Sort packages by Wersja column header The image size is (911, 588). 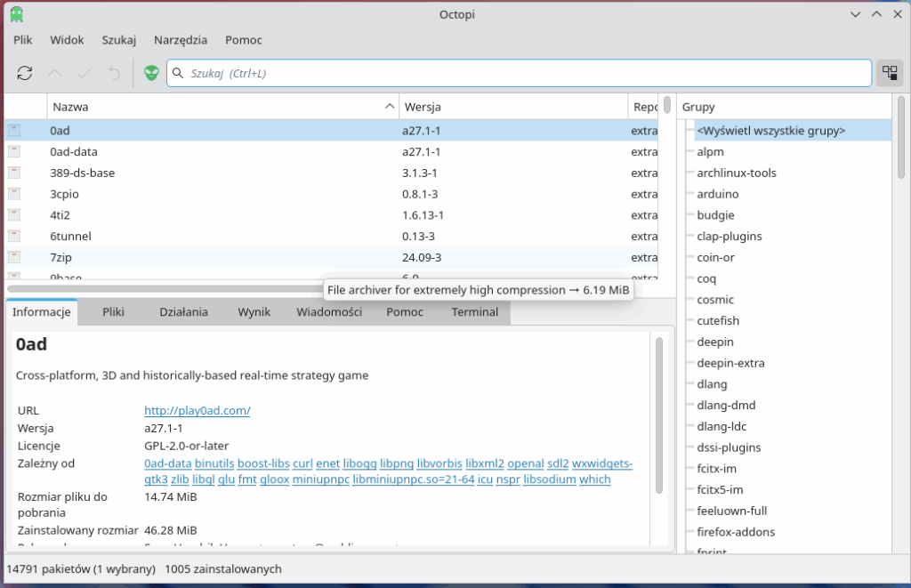click(513, 107)
